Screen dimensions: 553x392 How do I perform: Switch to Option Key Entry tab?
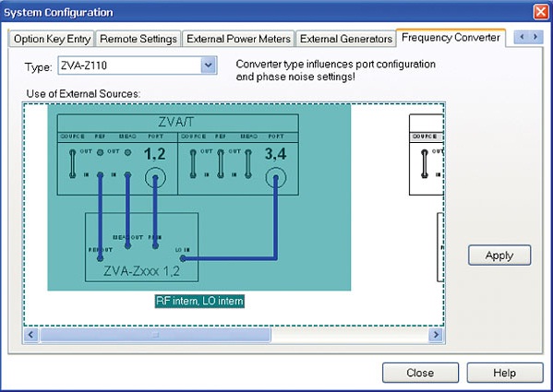tap(52, 39)
